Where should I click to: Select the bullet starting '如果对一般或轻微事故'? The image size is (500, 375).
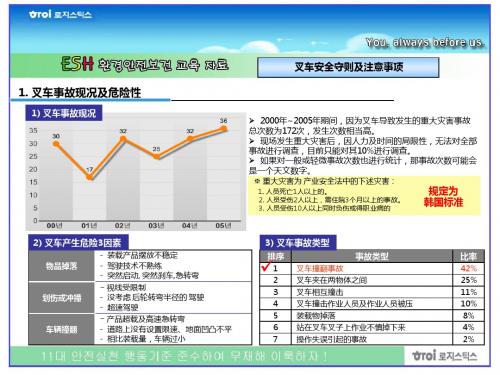tap(363, 165)
